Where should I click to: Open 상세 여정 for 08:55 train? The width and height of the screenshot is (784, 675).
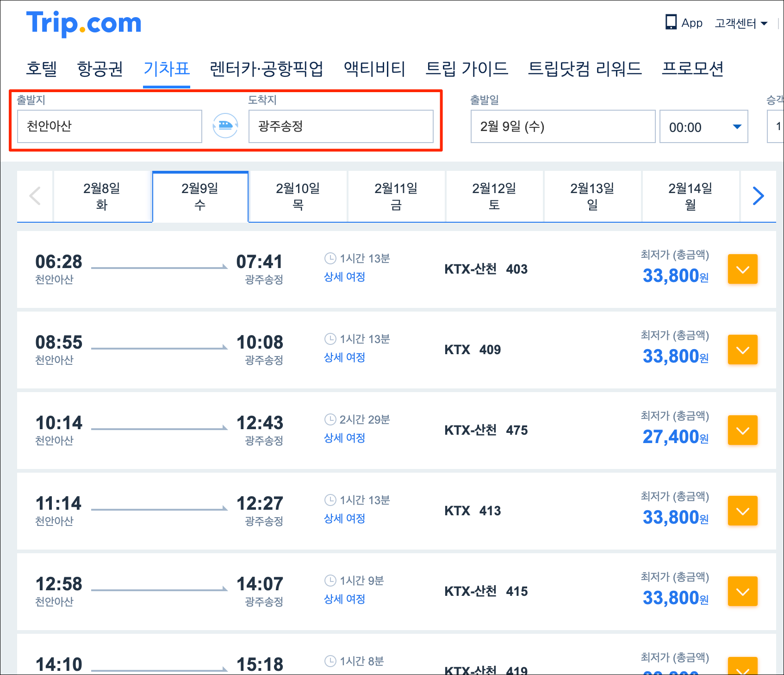(x=344, y=357)
